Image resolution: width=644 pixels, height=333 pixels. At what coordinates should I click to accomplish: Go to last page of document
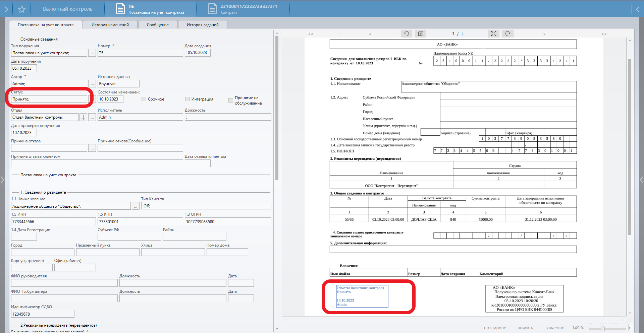(604, 34)
